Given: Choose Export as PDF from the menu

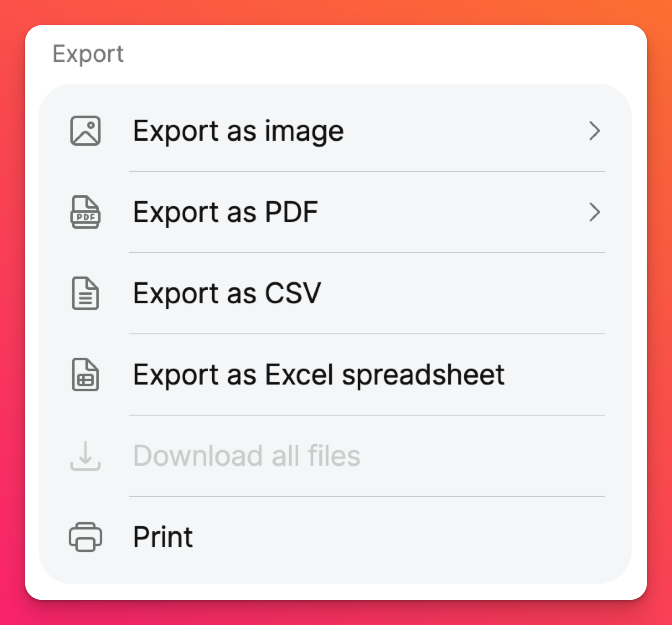Looking at the screenshot, I should click(225, 212).
